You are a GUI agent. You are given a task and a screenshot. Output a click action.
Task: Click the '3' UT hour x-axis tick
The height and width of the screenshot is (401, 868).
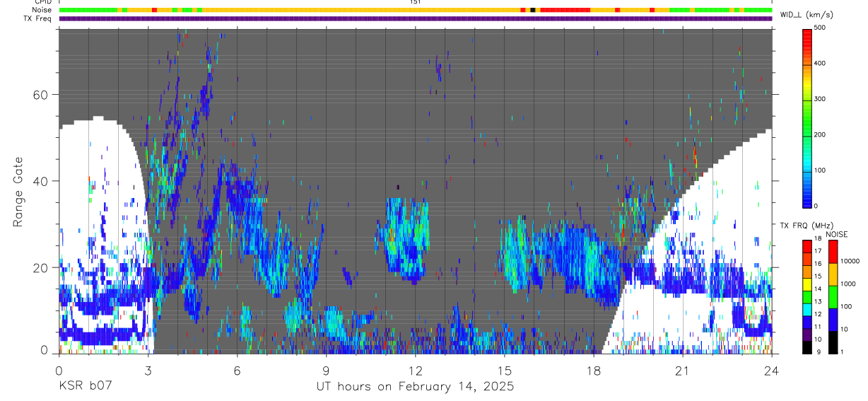pos(148,369)
